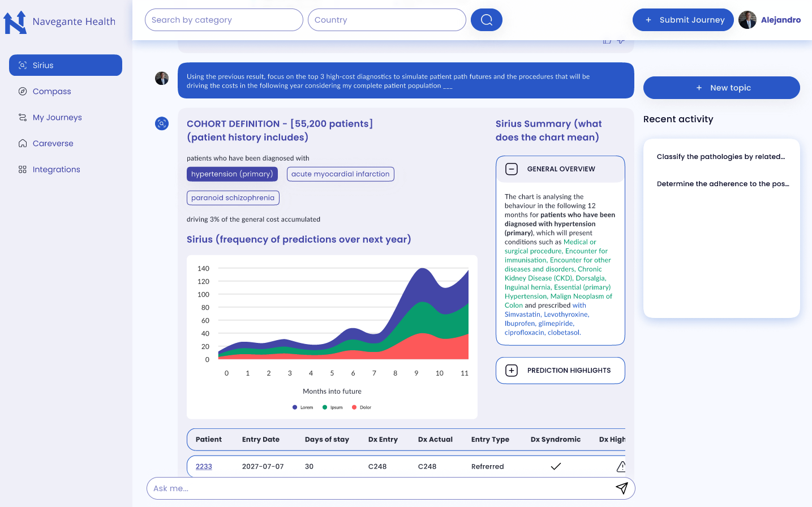Select the acute myocardial infarction tag
This screenshot has width=812, height=507.
(x=341, y=174)
